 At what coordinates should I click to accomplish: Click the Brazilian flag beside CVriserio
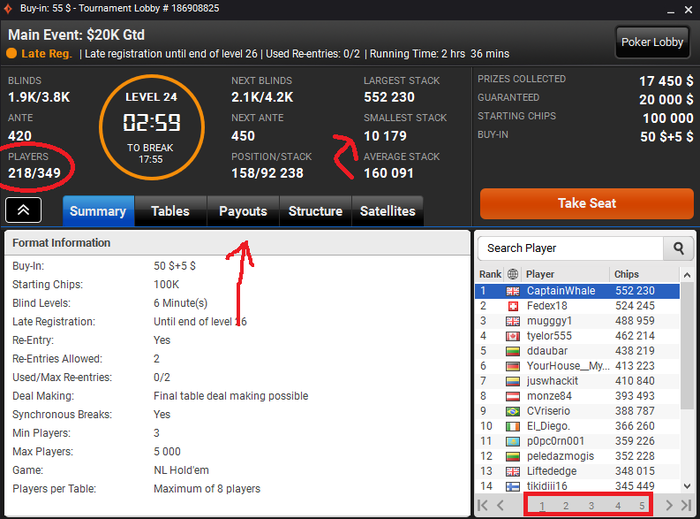point(513,411)
